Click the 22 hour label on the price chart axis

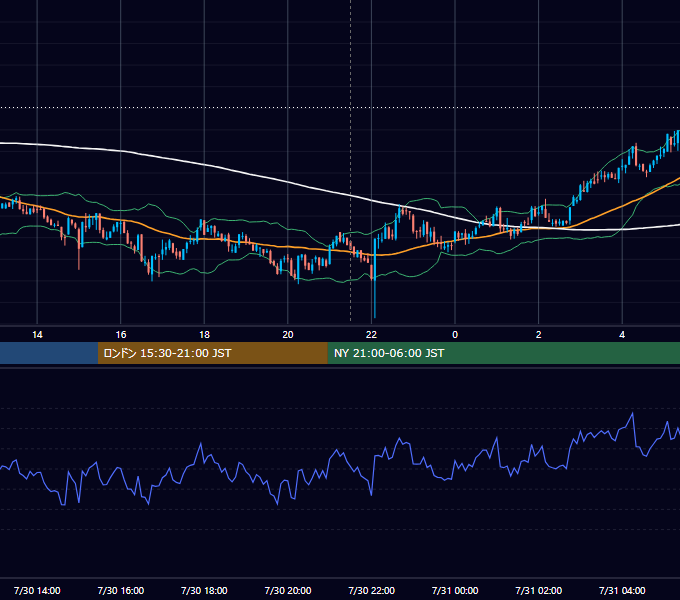point(371,335)
